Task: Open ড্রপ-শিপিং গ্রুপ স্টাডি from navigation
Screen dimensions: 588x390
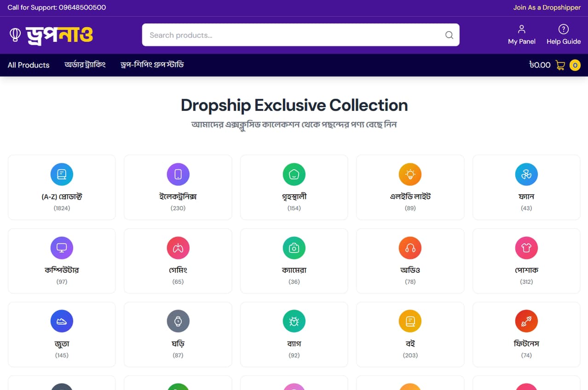Action: point(152,65)
